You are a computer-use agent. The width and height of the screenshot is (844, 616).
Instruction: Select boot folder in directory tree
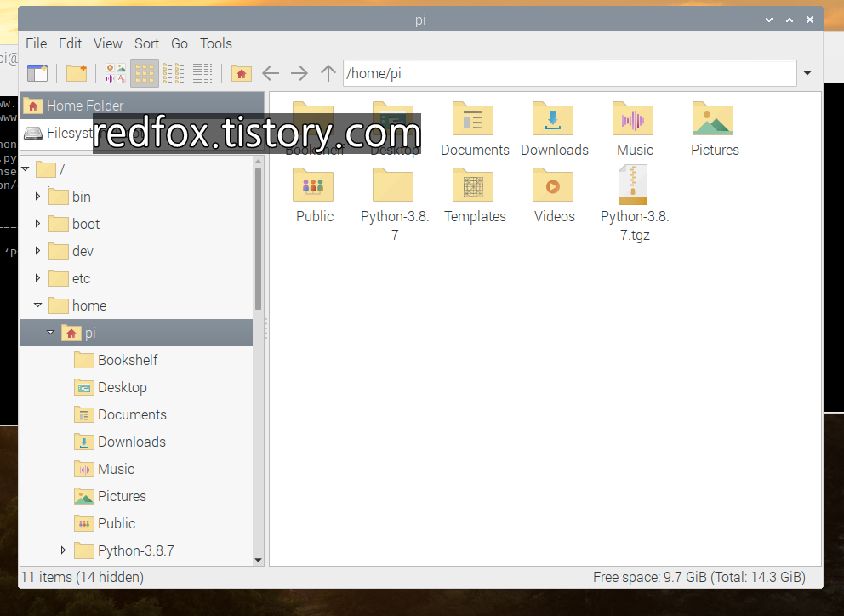[x=86, y=224]
